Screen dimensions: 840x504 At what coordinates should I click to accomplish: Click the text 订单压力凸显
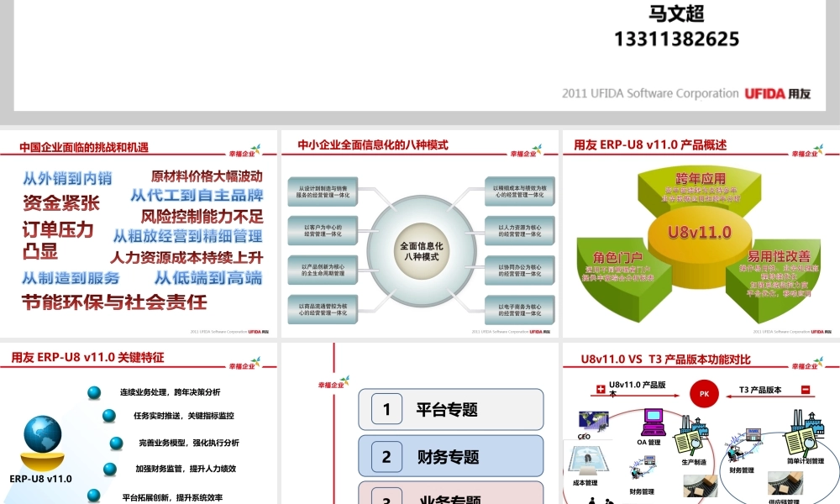coord(58,240)
